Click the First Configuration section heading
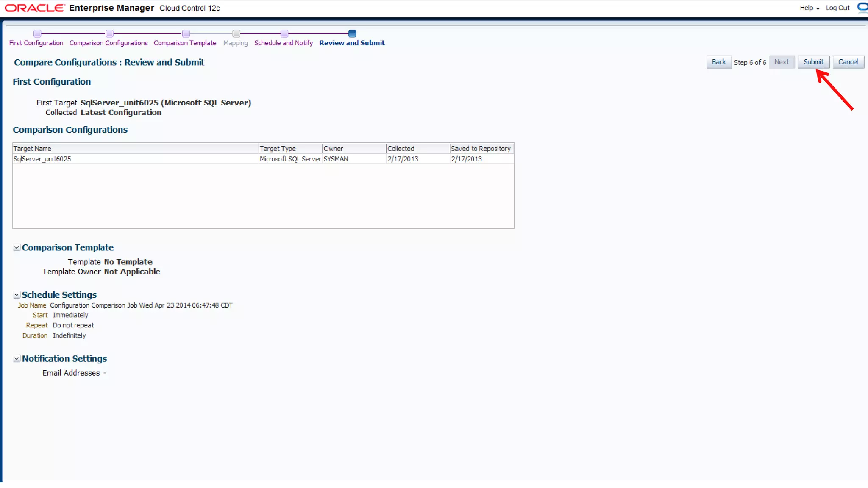 click(x=51, y=82)
